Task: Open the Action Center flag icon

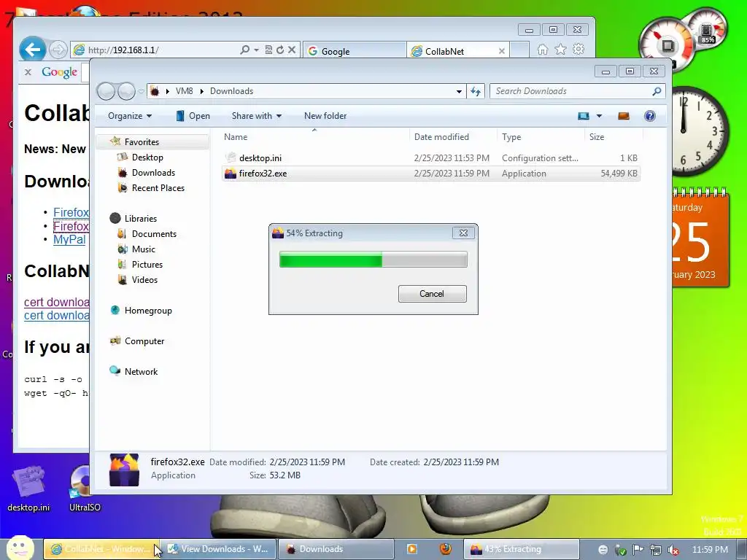Action: tap(638, 550)
